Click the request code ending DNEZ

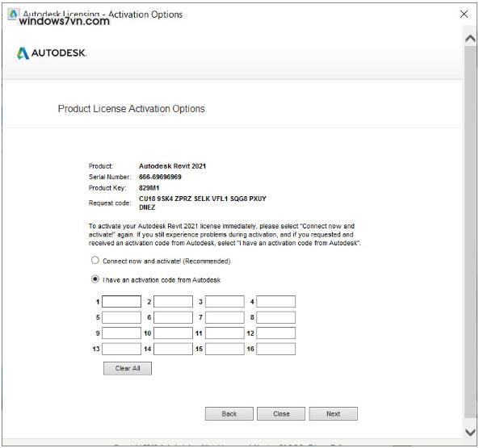[x=147, y=207]
